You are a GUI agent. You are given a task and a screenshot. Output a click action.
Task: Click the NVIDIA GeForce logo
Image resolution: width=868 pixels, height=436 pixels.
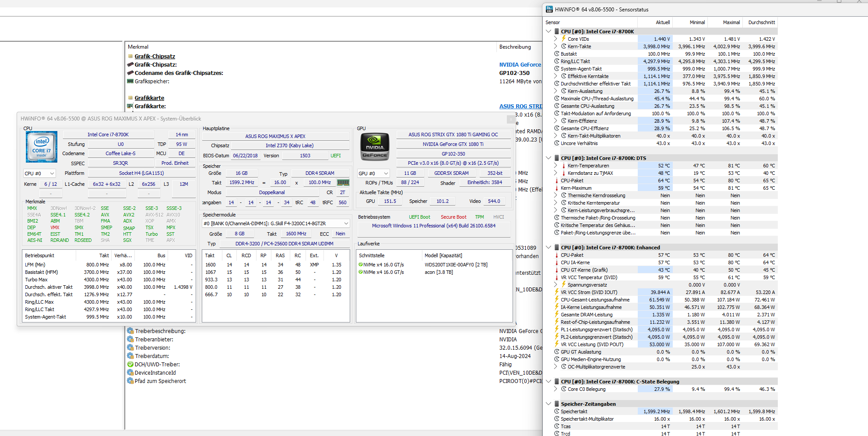pyautogui.click(x=375, y=147)
